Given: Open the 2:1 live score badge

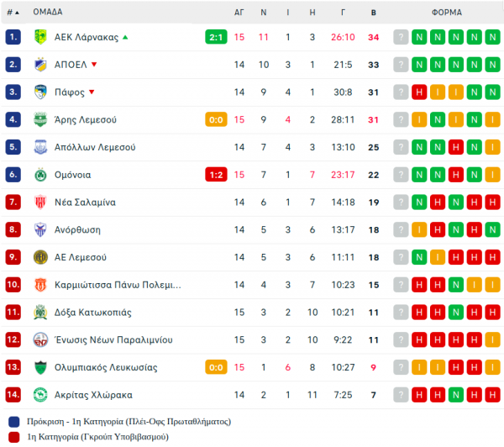Looking at the screenshot, I should click(216, 37).
